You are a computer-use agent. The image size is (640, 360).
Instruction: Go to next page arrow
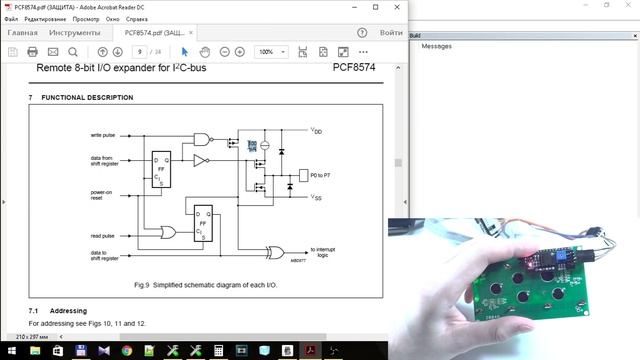point(118,52)
